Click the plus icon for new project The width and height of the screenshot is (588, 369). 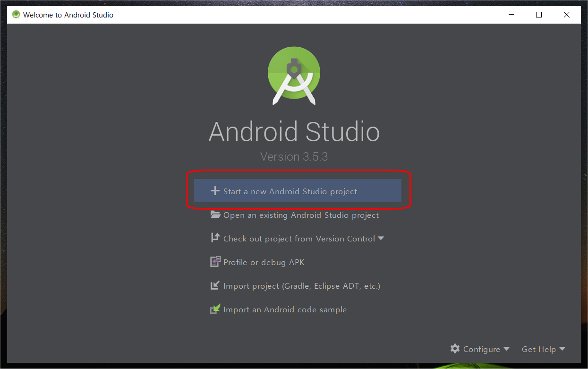215,191
